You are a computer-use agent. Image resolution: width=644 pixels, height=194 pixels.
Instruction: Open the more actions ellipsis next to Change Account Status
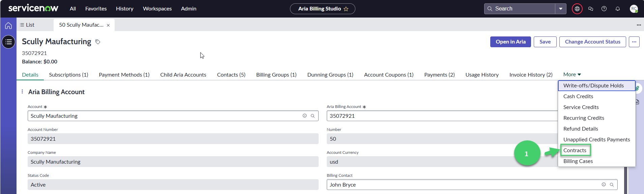tap(634, 42)
